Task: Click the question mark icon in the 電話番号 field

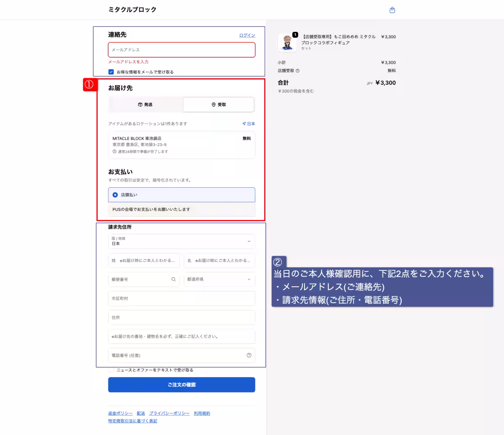Action: (249, 355)
